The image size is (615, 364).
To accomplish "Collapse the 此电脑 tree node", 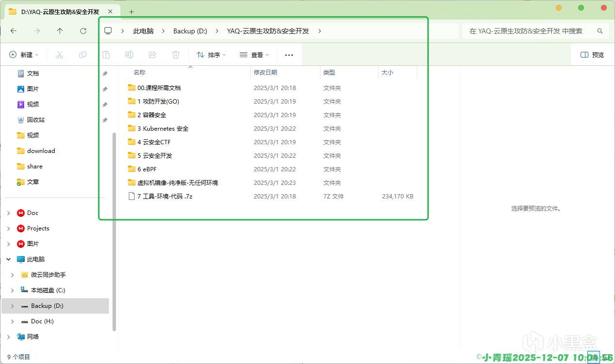I will [9, 259].
